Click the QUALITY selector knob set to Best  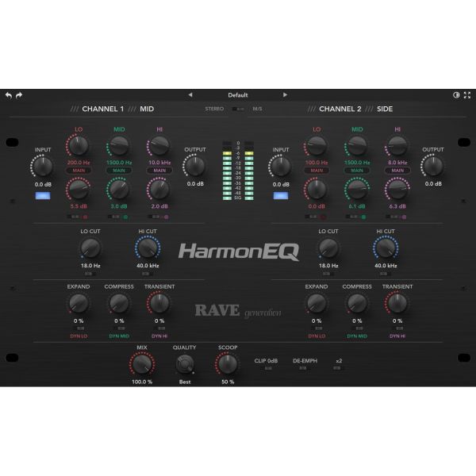185,364
